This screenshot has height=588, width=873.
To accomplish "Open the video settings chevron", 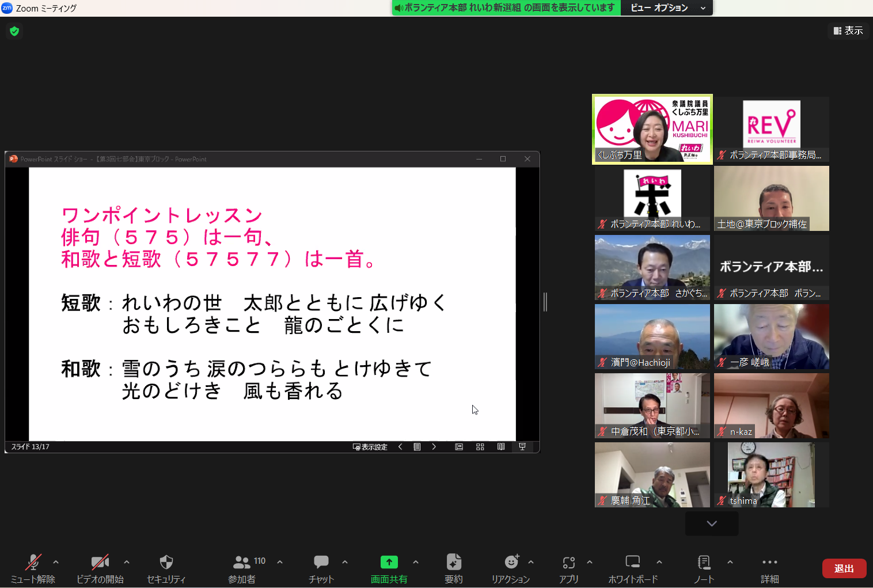I will (126, 562).
